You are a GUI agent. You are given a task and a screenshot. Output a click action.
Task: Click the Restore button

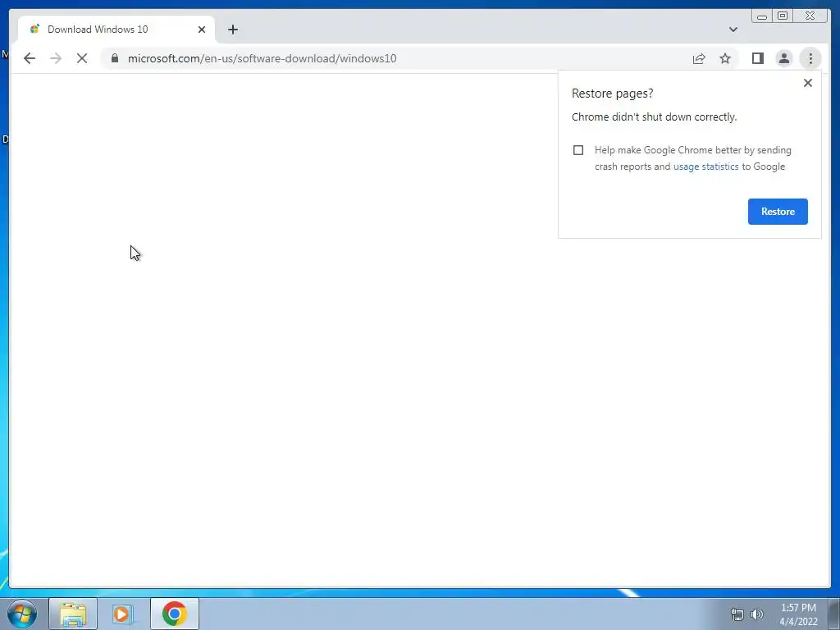tap(778, 212)
